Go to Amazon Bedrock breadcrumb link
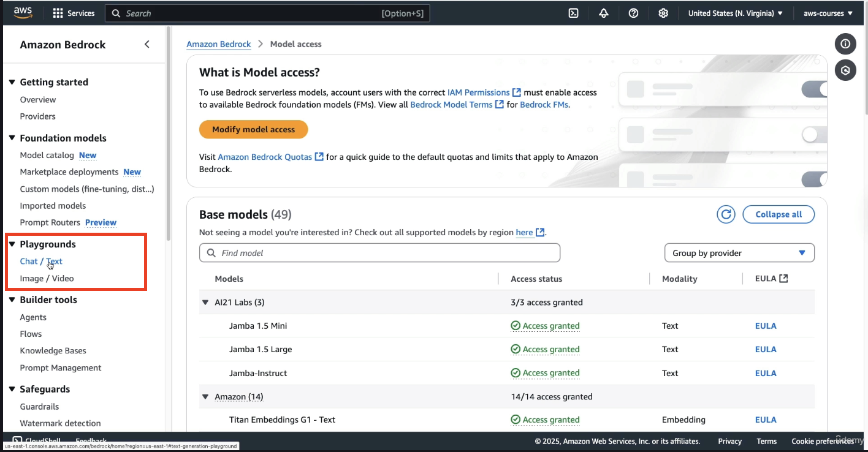 point(219,44)
